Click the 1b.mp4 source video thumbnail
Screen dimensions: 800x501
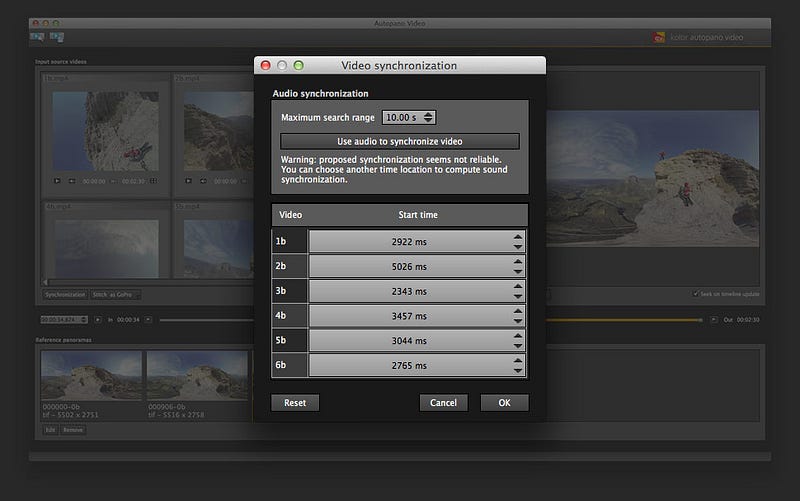[x=106, y=131]
